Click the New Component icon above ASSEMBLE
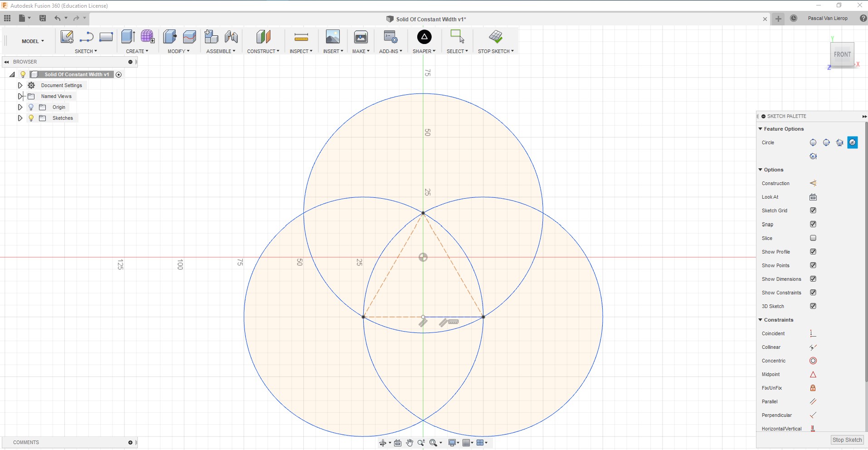The image size is (868, 450). (211, 37)
